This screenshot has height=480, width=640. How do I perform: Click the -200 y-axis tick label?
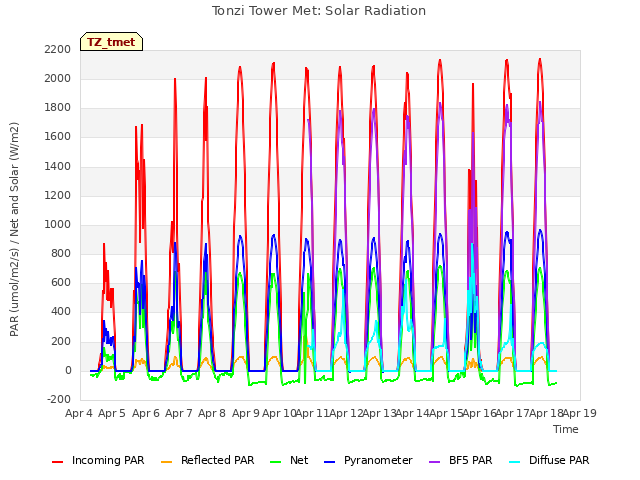59,399
